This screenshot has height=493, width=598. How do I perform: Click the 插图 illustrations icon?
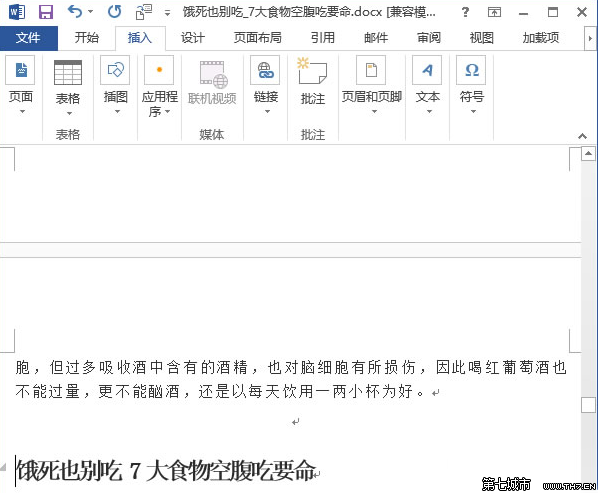[115, 70]
